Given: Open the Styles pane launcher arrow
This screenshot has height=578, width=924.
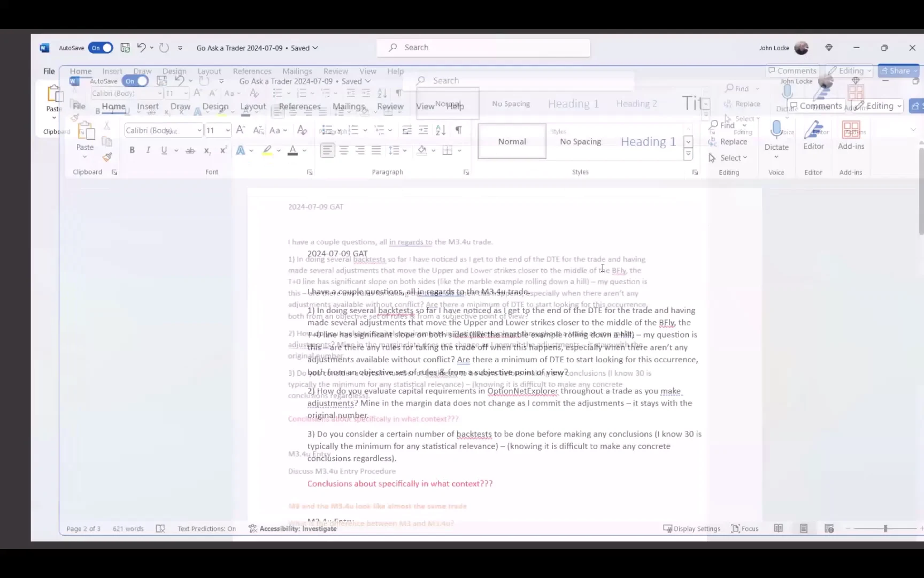Looking at the screenshot, I should (695, 172).
